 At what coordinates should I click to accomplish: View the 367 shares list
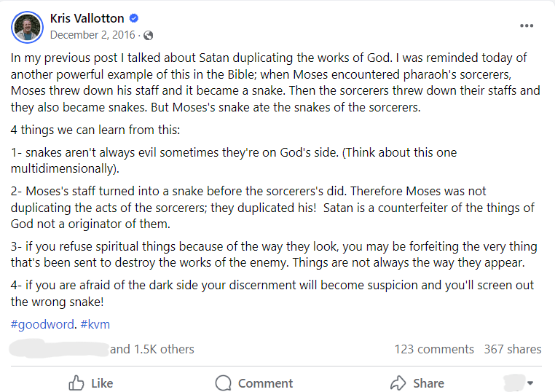click(513, 349)
